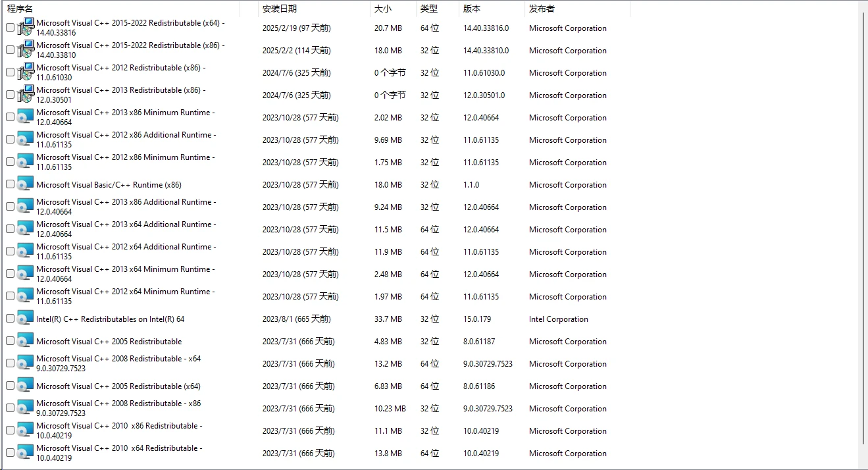Click icon of Visual C++ 2005 Redistributable 8.0.61187

pyautogui.click(x=25, y=341)
